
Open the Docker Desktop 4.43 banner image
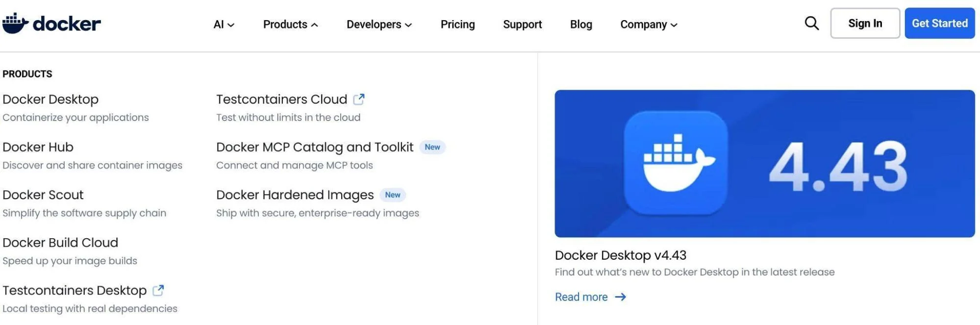pyautogui.click(x=764, y=163)
